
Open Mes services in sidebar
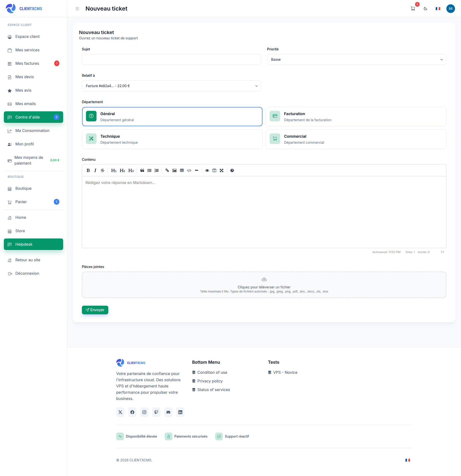pyautogui.click(x=34, y=50)
